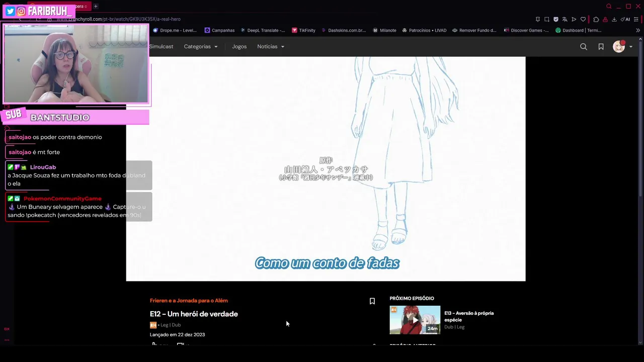The height and width of the screenshot is (362, 644).
Task: Click the LirouGab username in chat
Action: coord(43,167)
